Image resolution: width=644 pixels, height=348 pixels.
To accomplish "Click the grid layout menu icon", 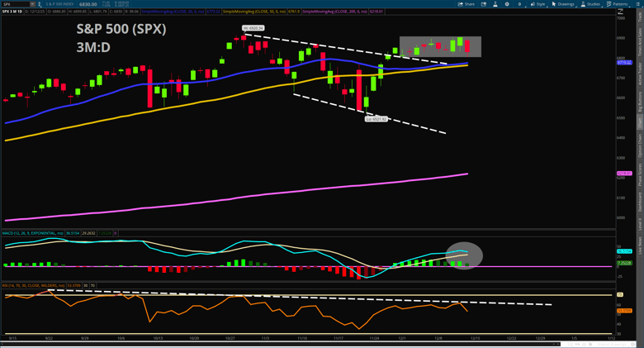I will click(639, 4).
